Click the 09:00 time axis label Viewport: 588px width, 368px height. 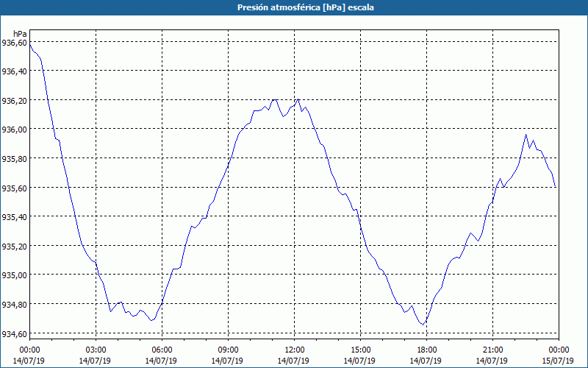[x=228, y=350]
